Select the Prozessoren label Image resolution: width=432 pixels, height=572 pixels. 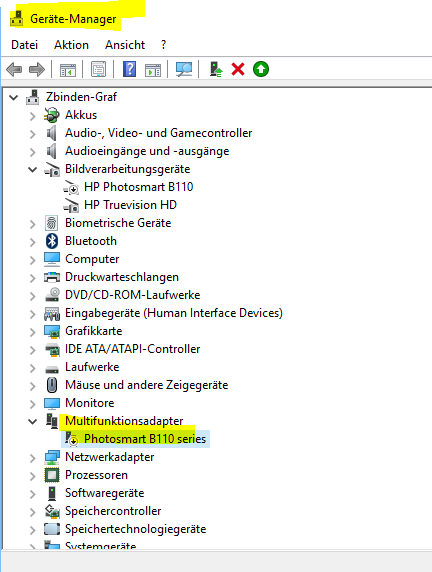pyautogui.click(x=96, y=475)
